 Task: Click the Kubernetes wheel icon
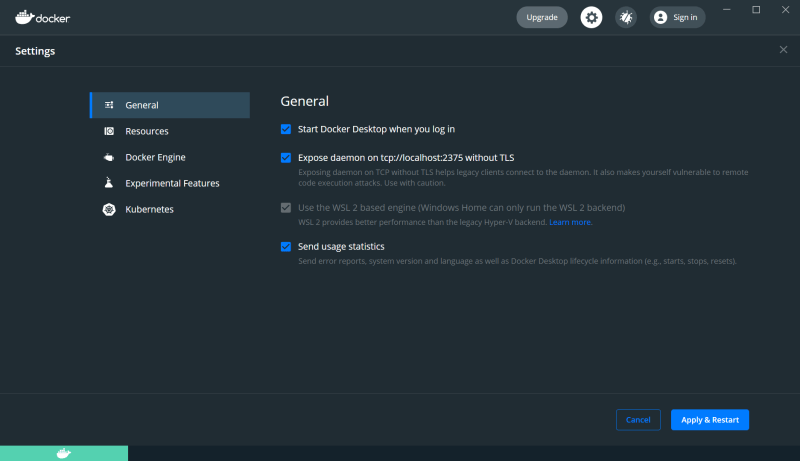click(109, 209)
